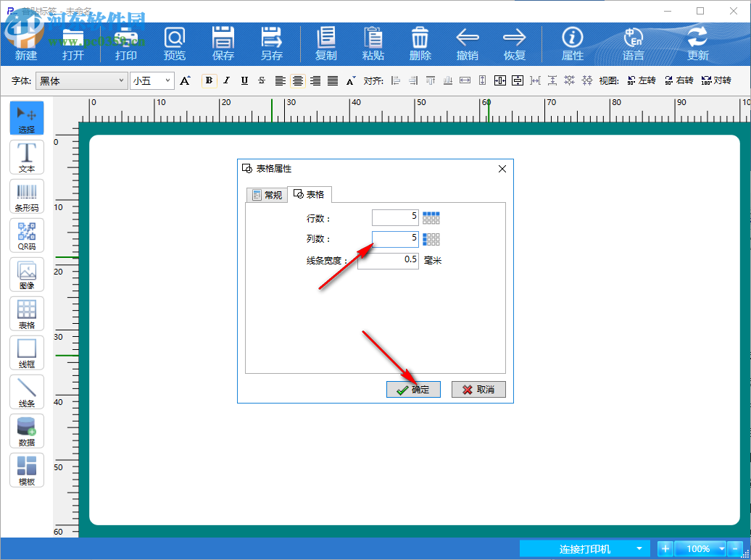Click the 数据 database tool
The image size is (751, 560).
[27, 431]
